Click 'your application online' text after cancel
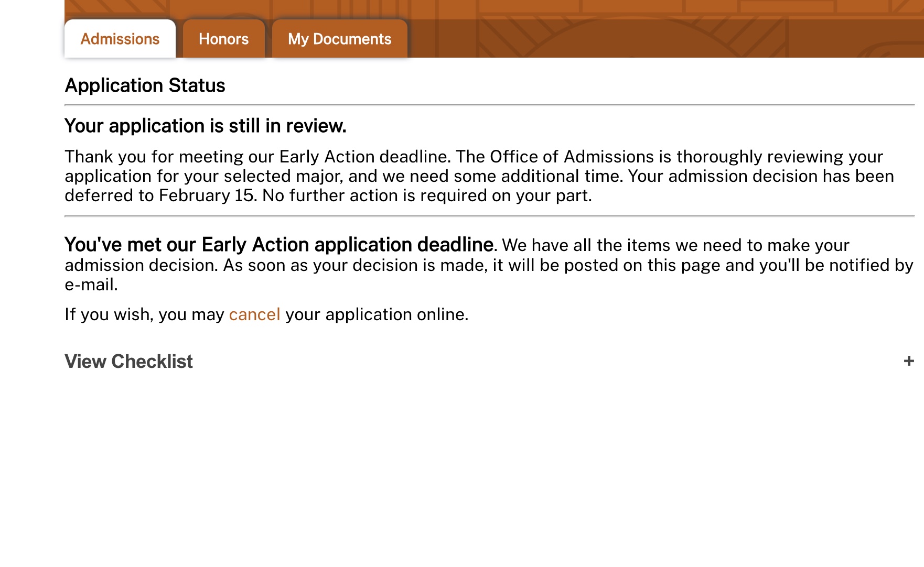The height and width of the screenshot is (567, 924). 375,314
